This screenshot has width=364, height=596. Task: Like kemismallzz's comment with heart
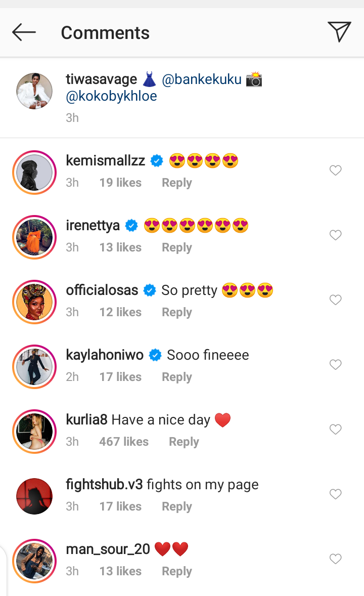pyautogui.click(x=336, y=171)
